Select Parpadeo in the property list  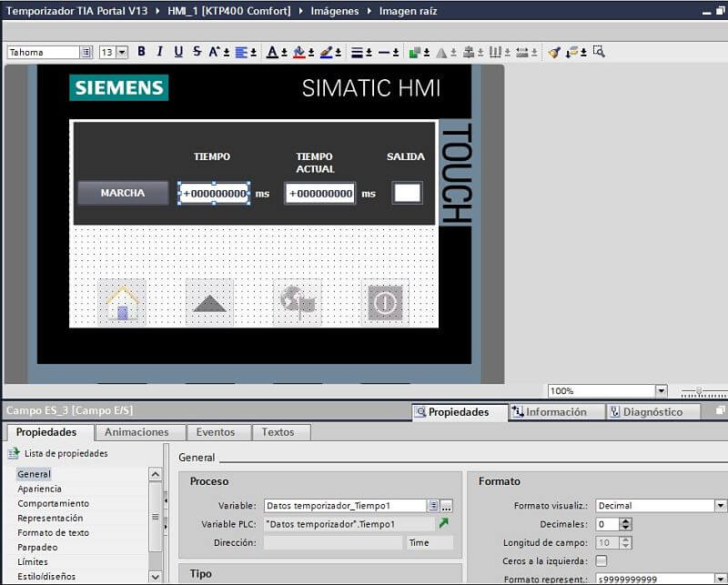37,548
